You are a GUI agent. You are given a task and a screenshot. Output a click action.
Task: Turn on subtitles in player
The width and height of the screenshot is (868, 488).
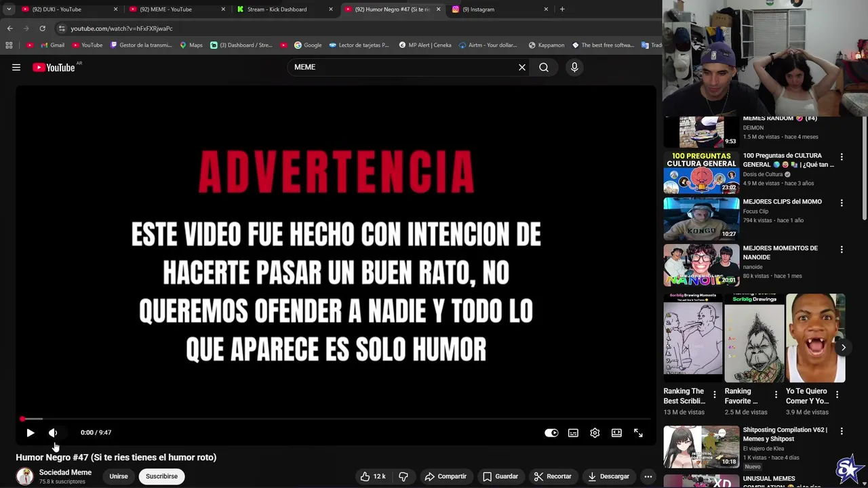point(573,432)
